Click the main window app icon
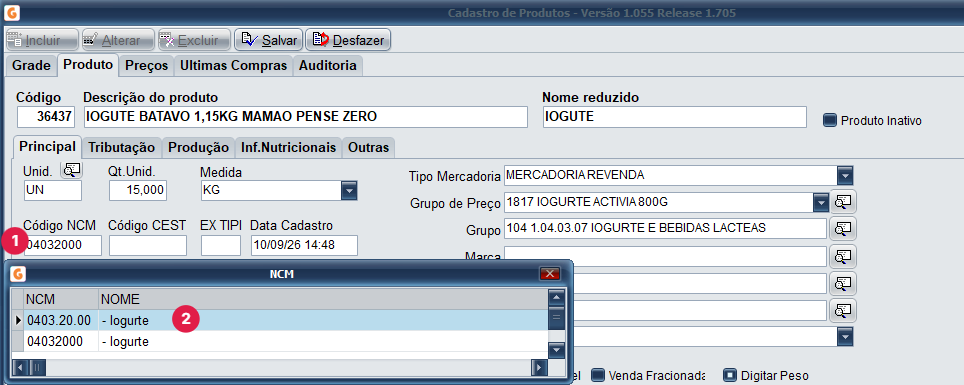Screen dimensions: 964x385 tap(11, 12)
